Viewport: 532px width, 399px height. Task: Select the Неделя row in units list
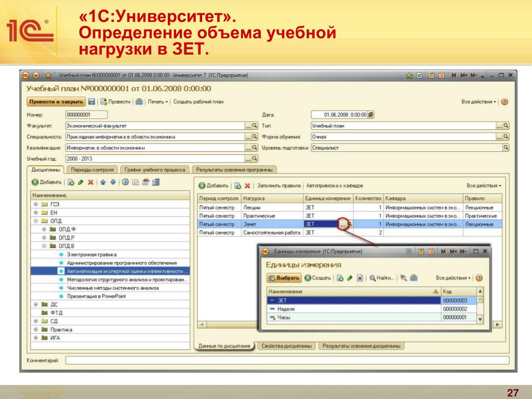371,309
